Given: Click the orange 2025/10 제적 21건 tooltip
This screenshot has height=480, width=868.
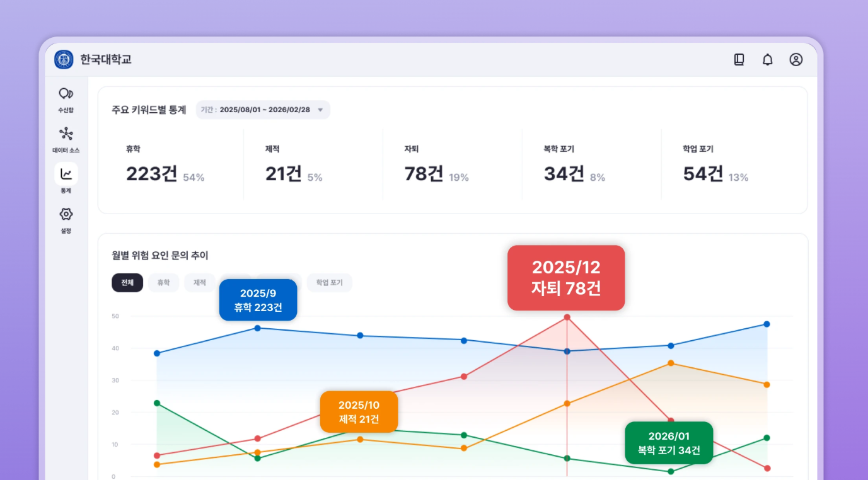Looking at the screenshot, I should (x=359, y=412).
